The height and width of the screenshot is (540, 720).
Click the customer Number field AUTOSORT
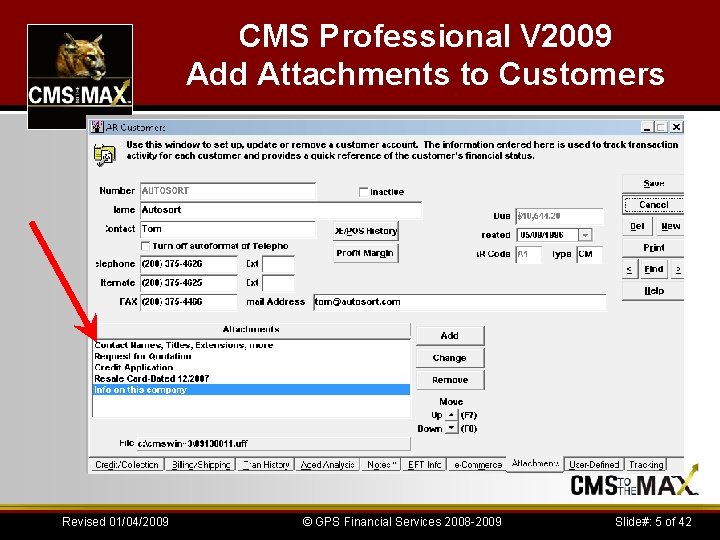point(228,191)
